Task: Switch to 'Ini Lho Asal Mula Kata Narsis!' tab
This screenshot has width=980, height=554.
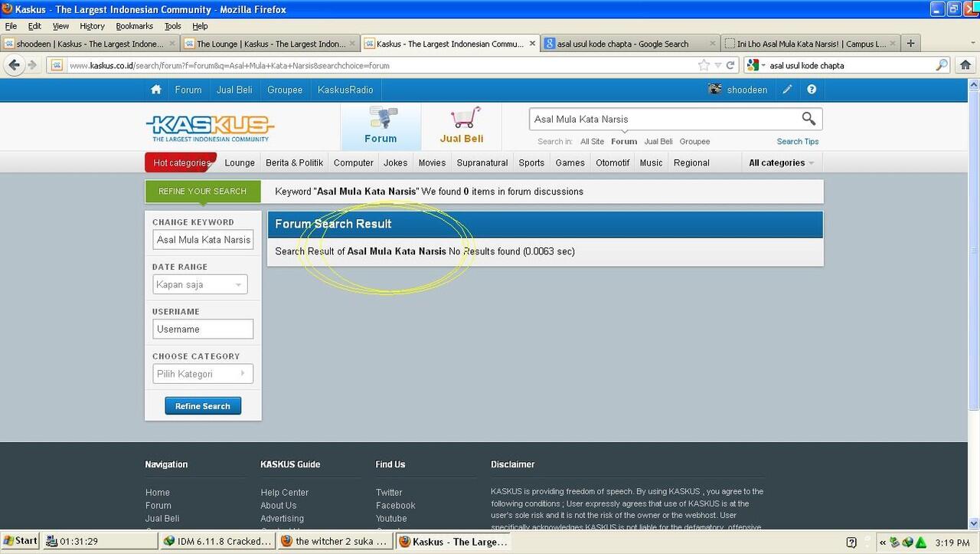Action: click(810, 44)
